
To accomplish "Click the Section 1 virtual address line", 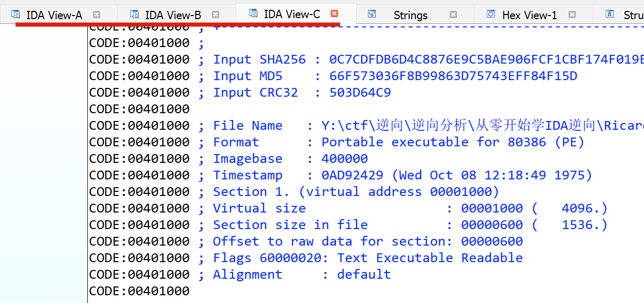I will tap(295, 192).
